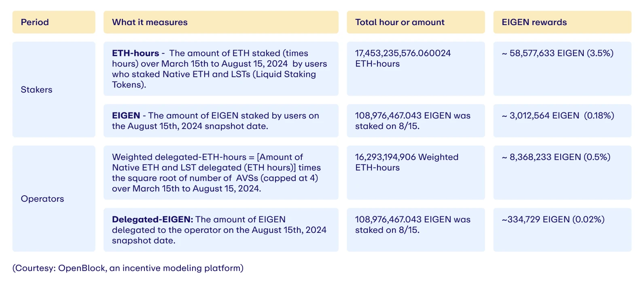Select the 17,453,235,576.060024 ETH-hours value
The image size is (644, 283).
403,58
